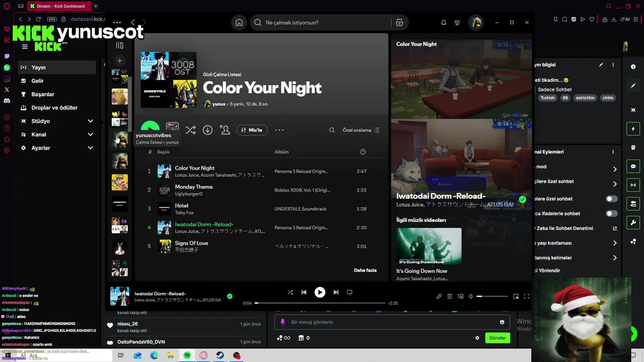Toggle repeat in the player bar
The image size is (644, 362).
[350, 292]
